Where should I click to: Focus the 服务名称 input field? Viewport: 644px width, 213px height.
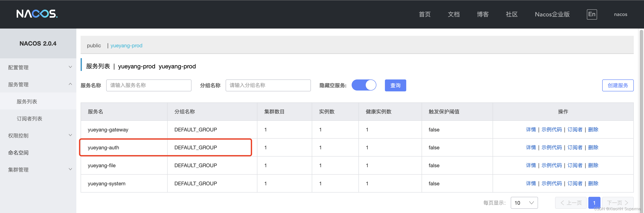[149, 85]
